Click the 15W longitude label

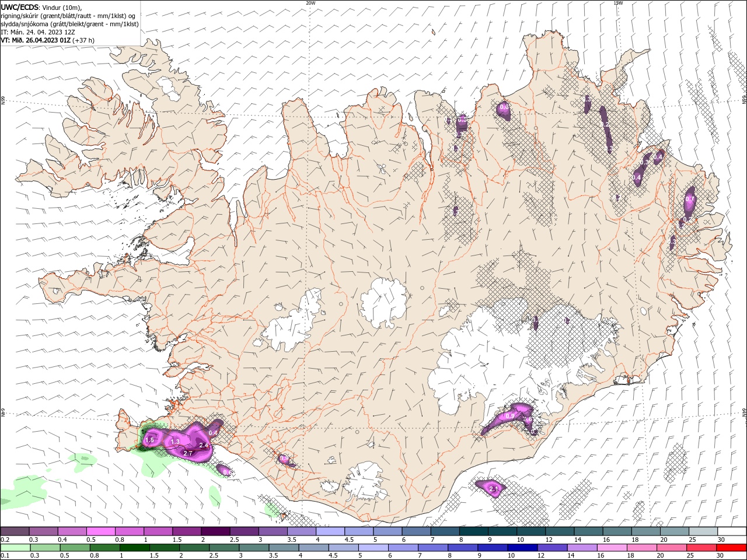tap(617, 3)
